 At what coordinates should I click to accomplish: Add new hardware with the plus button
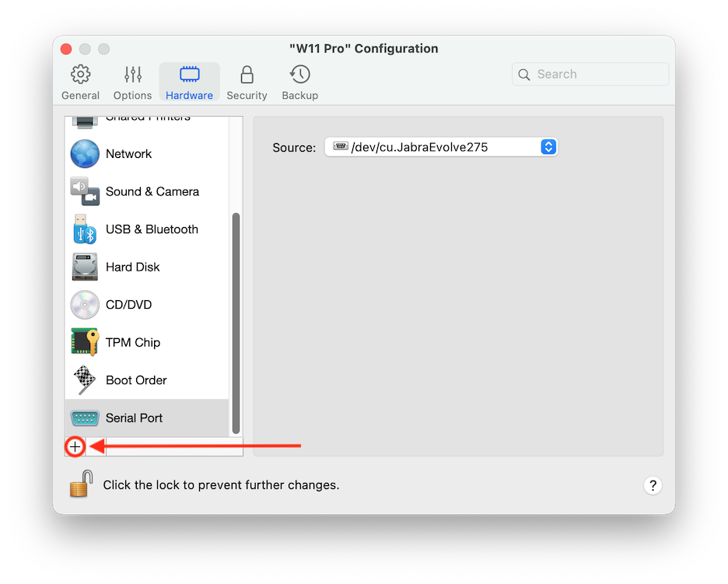point(75,446)
